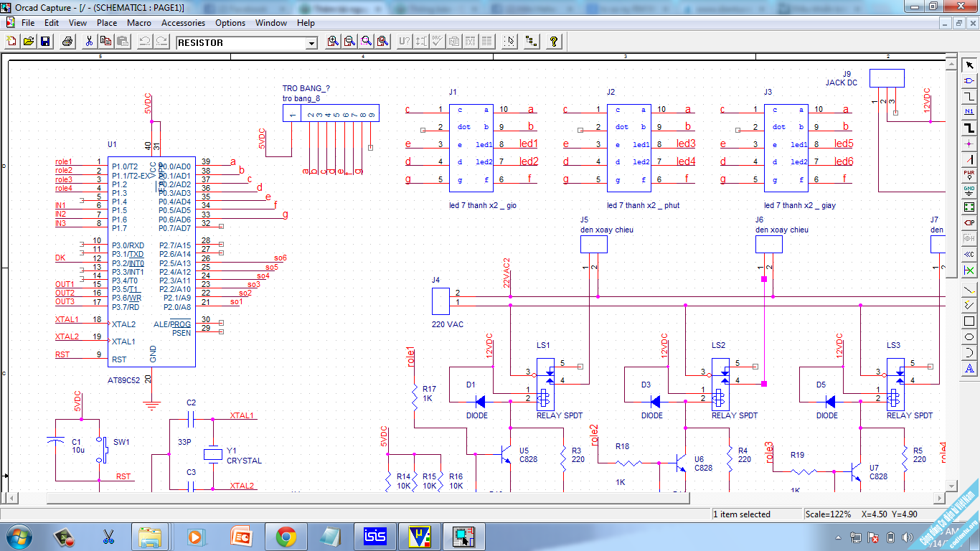Select the Place Junction tool

pos(969,144)
